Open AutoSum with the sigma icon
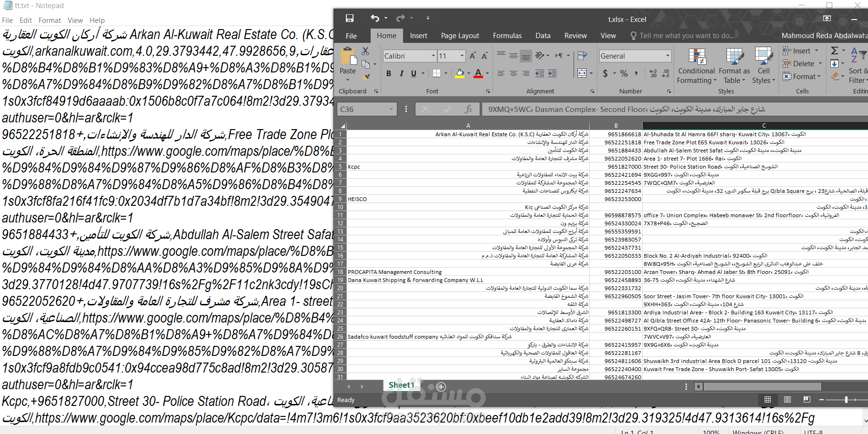This screenshot has height=434, width=868. [x=835, y=50]
